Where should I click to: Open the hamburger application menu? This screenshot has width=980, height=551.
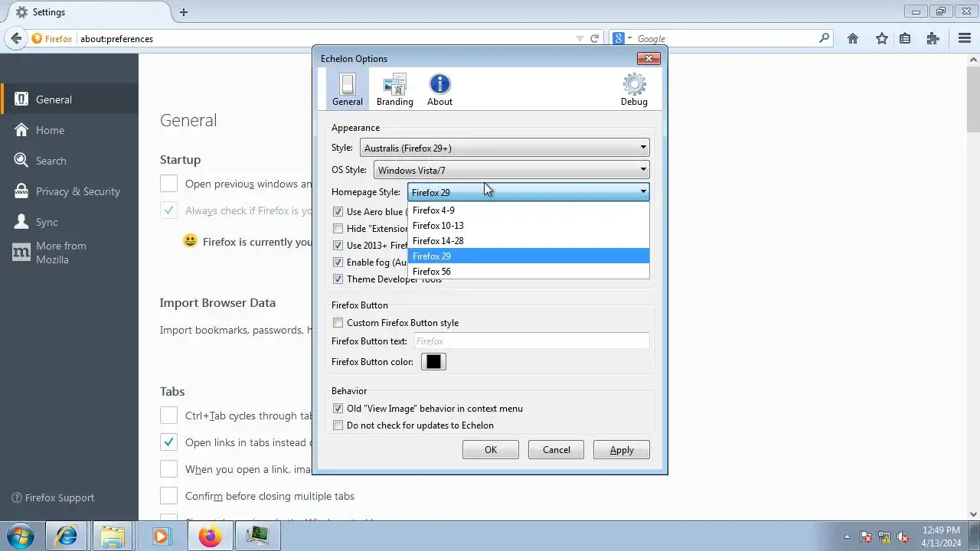coord(965,38)
